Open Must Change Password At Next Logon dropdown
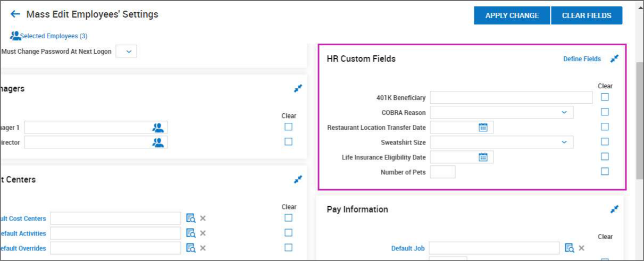 pos(126,52)
